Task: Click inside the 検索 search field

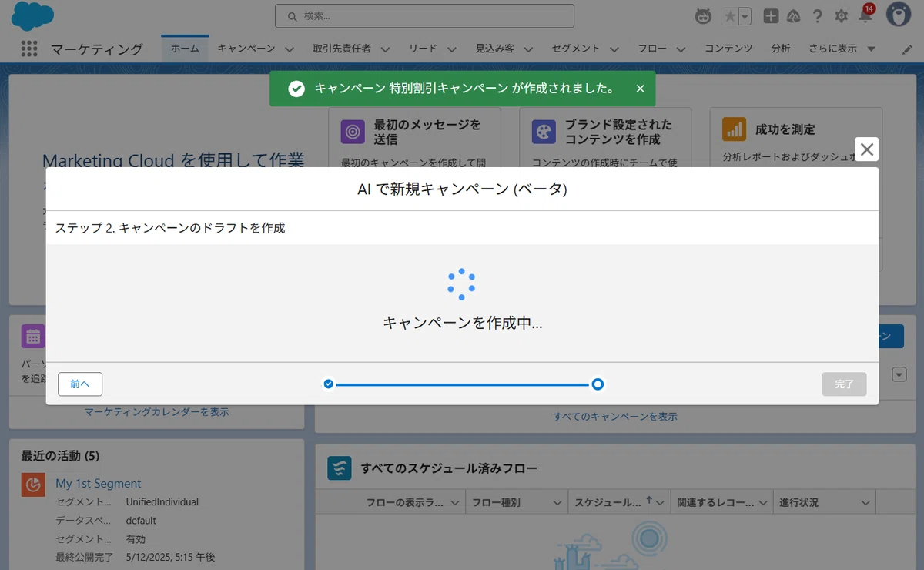Action: coord(424,15)
